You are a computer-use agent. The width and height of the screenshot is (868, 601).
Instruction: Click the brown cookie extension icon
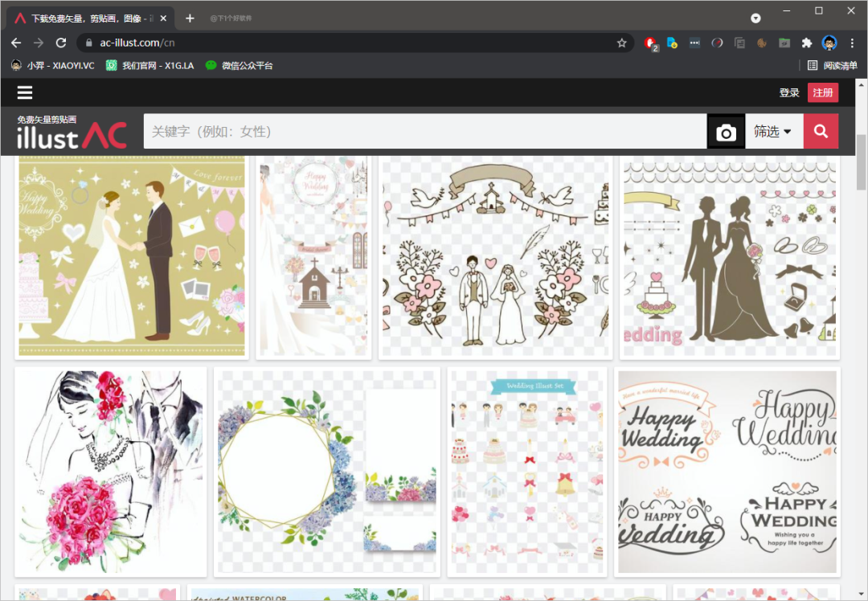coord(762,43)
